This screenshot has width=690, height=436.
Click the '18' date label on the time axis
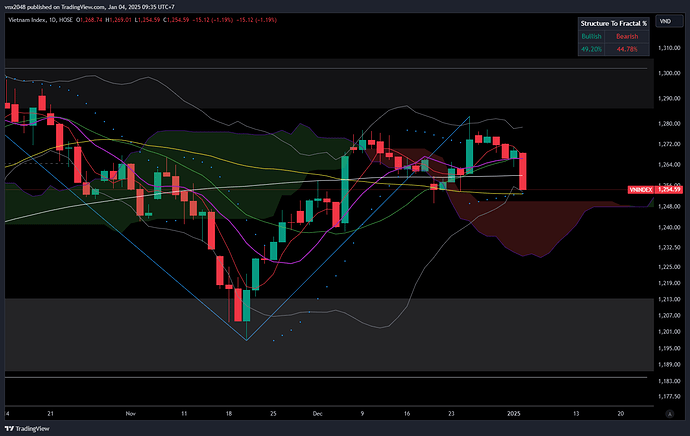[x=229, y=414]
